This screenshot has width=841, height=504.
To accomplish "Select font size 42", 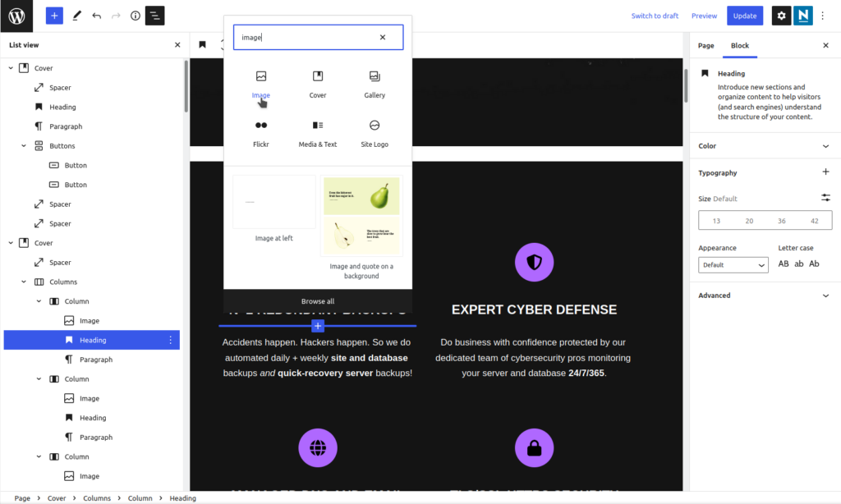I will [x=814, y=220].
